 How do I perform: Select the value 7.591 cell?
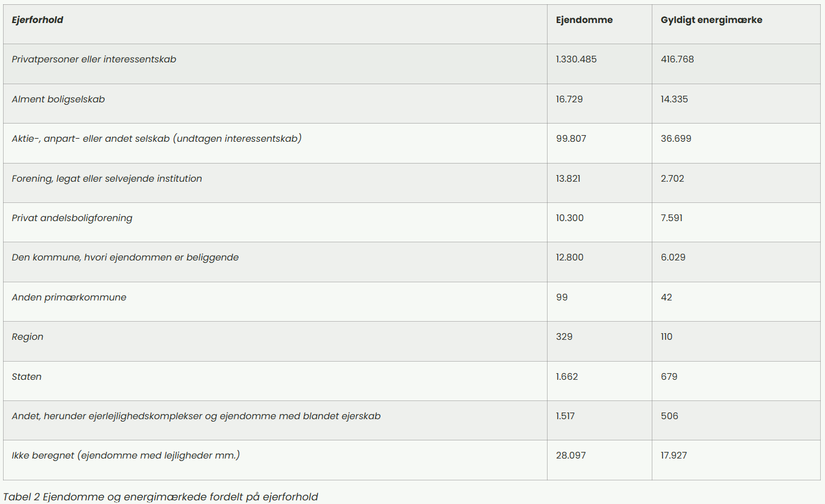pos(672,218)
